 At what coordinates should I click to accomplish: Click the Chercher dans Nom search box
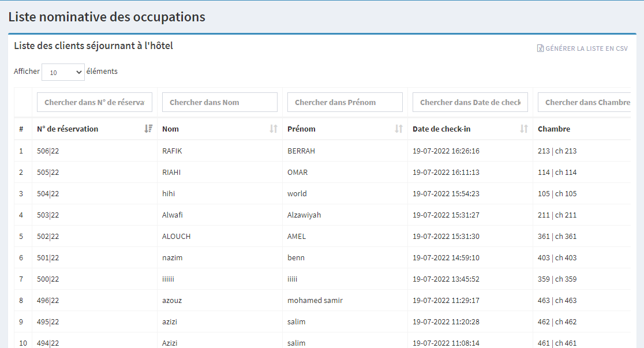220,103
